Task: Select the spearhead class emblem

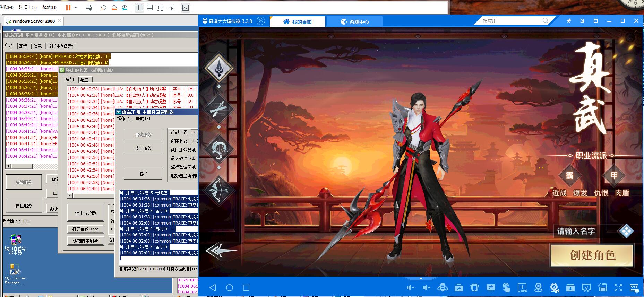Action: [x=218, y=68]
